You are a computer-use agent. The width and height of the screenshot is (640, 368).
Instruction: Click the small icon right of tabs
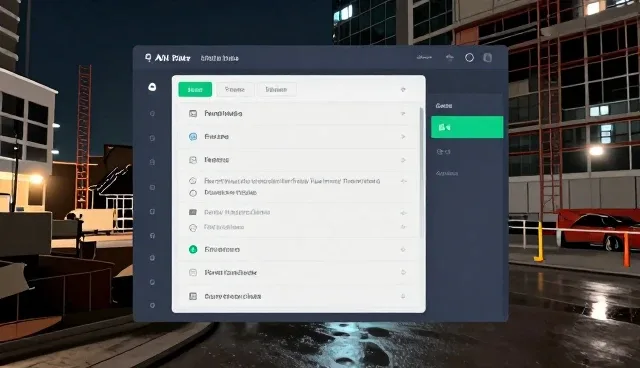pos(403,89)
